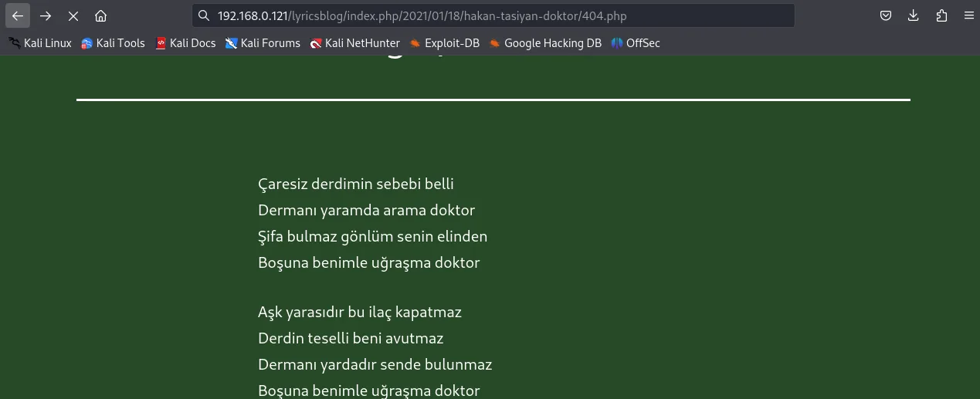Click the Kali NetHunter favicon
The height and width of the screenshot is (399, 980).
(x=316, y=43)
